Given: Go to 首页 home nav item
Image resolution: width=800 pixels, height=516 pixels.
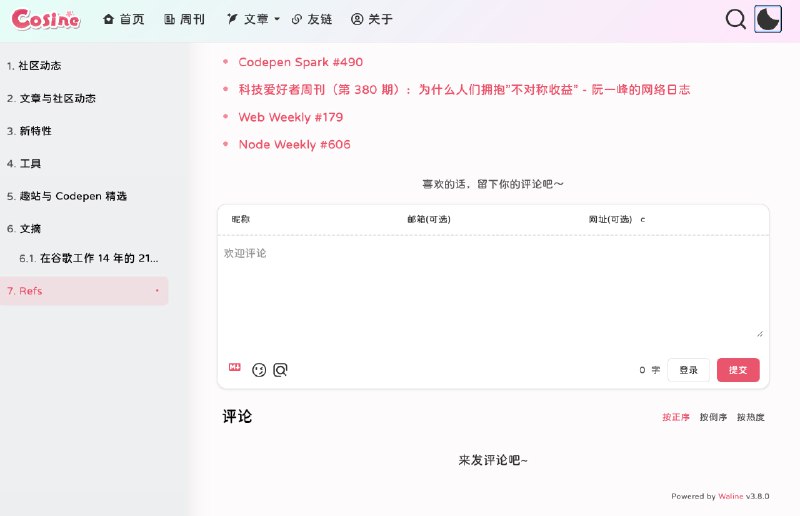Looking at the screenshot, I should pyautogui.click(x=123, y=19).
